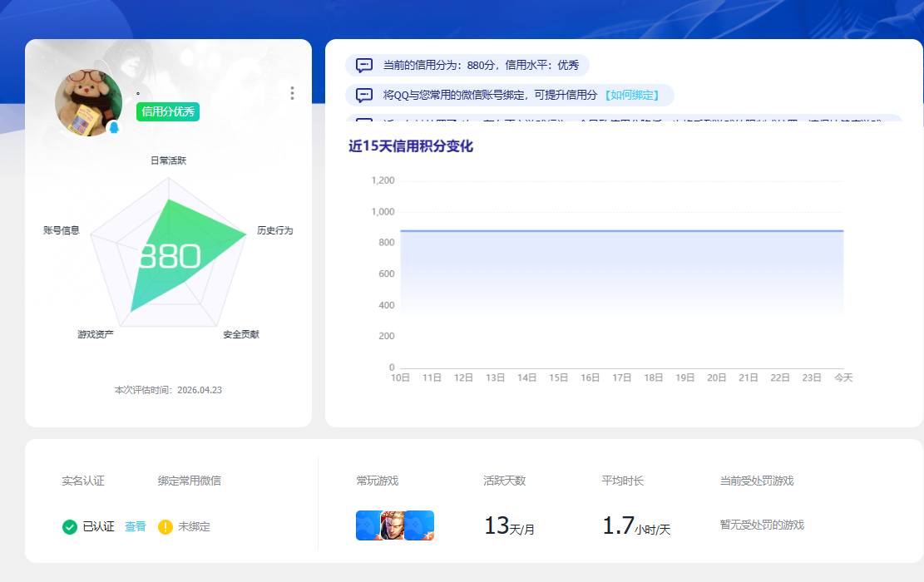This screenshot has height=582, width=924.
Task: Click the 880 score in radar chart
Action: 170,257
